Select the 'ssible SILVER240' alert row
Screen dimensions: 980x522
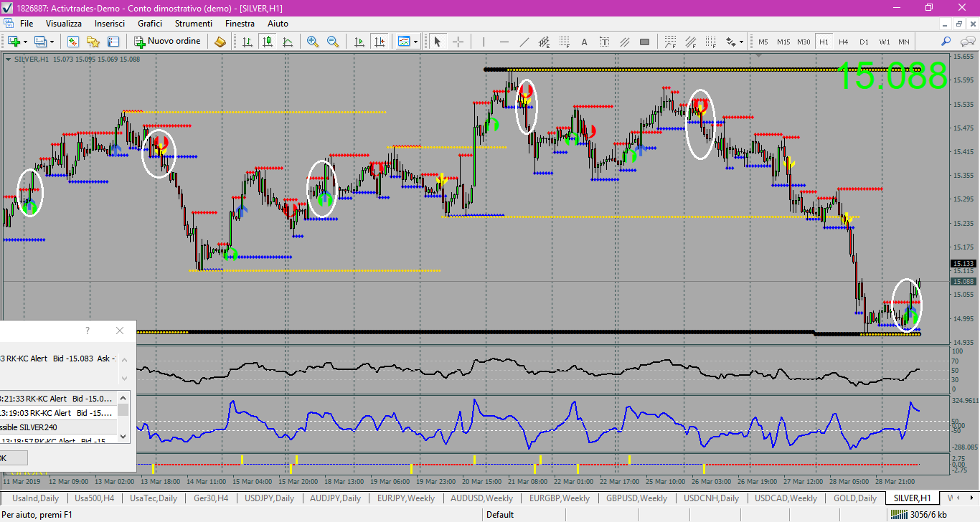click(59, 427)
